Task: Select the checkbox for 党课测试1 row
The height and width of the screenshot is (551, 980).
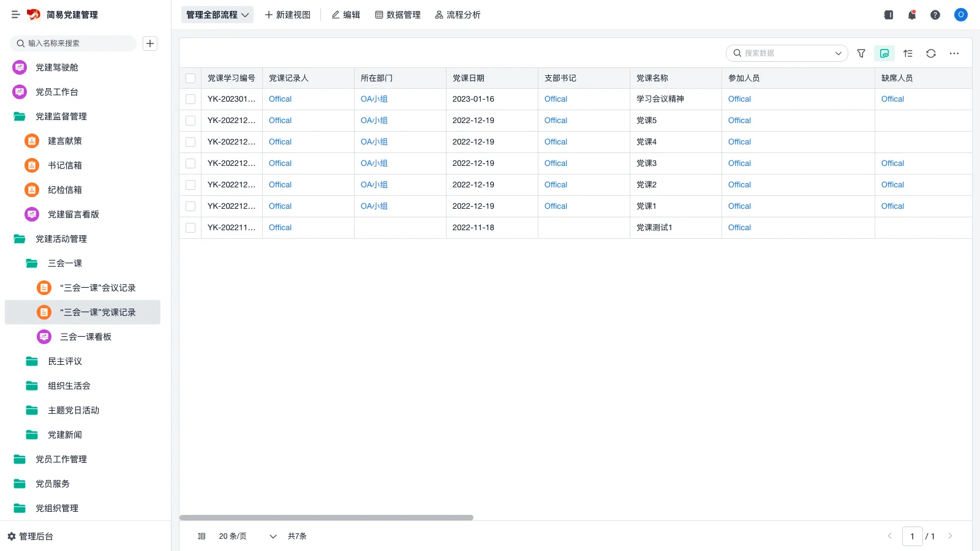Action: [x=190, y=228]
